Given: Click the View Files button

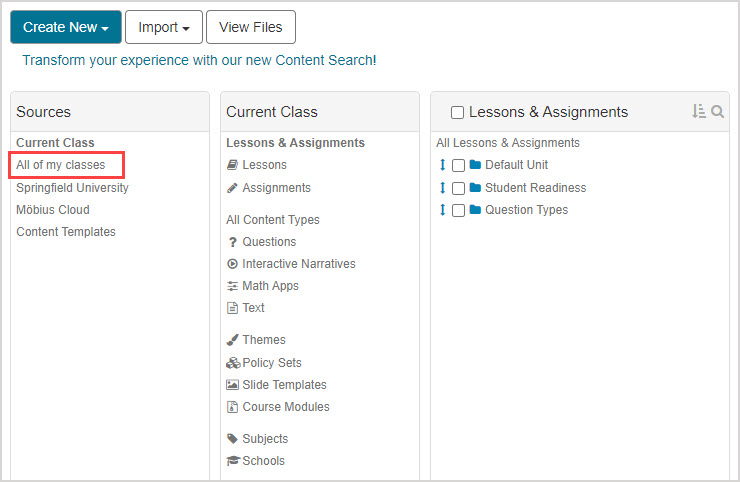Looking at the screenshot, I should tap(250, 28).
